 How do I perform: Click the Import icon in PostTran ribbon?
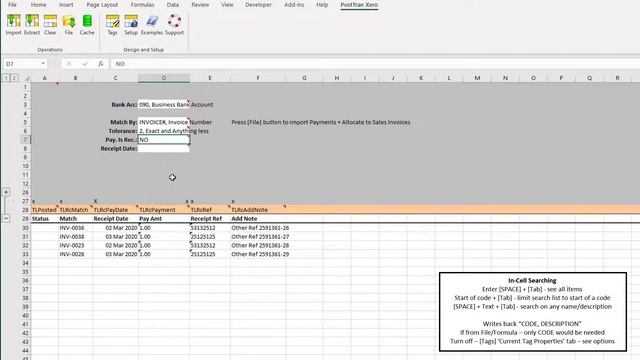[13, 25]
